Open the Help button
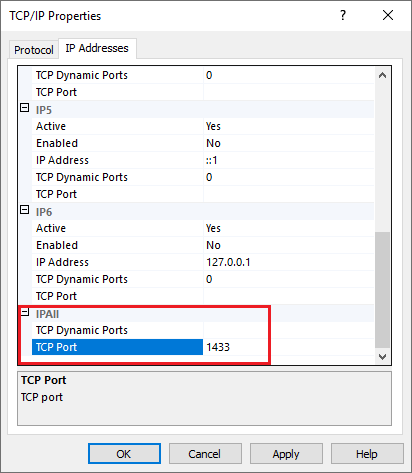This screenshot has width=412, height=473. click(x=367, y=454)
